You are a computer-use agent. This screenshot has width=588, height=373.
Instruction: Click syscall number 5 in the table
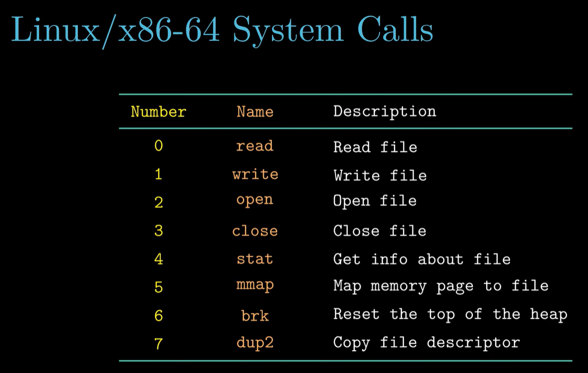(x=159, y=287)
